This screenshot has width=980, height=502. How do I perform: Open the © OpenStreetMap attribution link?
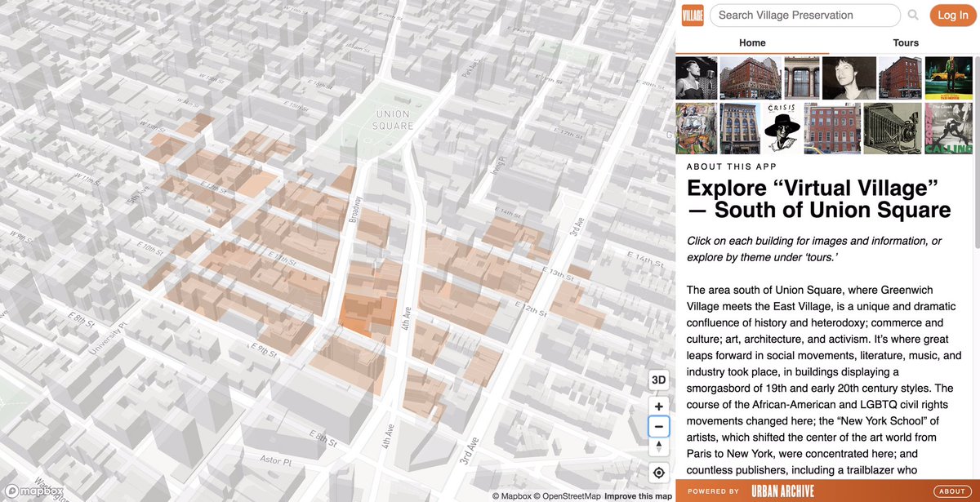point(567,496)
